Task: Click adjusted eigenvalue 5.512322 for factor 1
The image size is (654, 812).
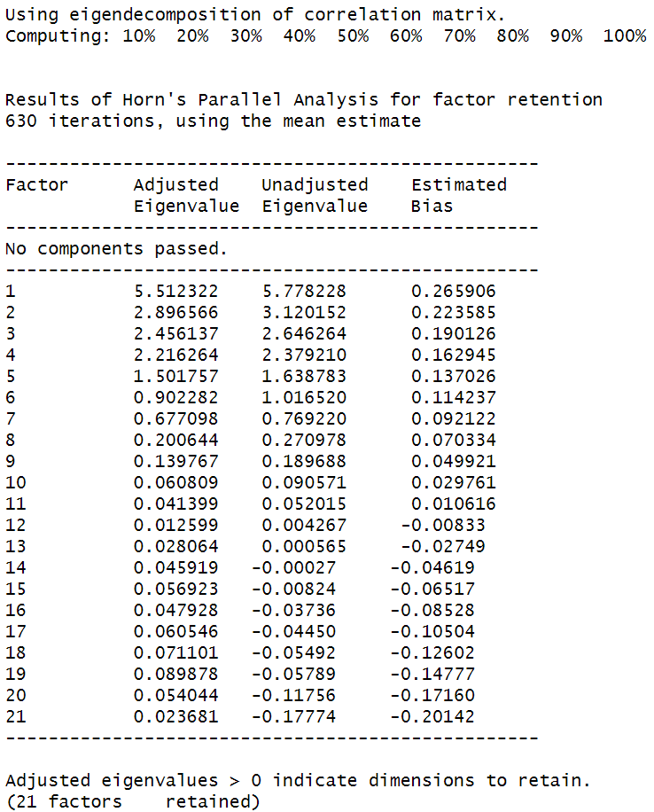Action: [175, 292]
